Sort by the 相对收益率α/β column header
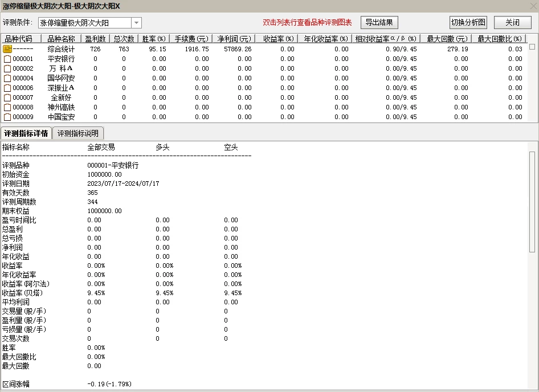 [386, 39]
